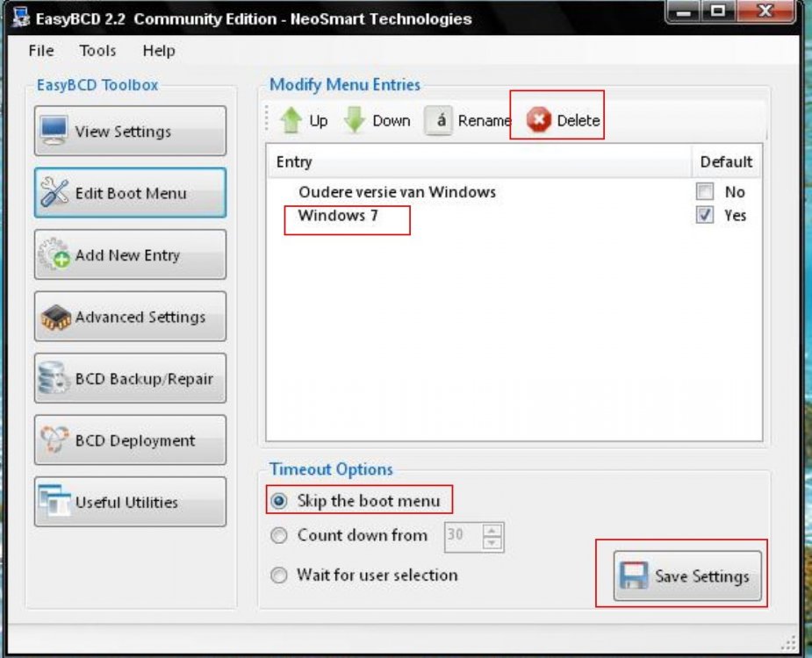This screenshot has width=812, height=658.
Task: Select the Oudere versie van Windows entry
Action: [397, 192]
